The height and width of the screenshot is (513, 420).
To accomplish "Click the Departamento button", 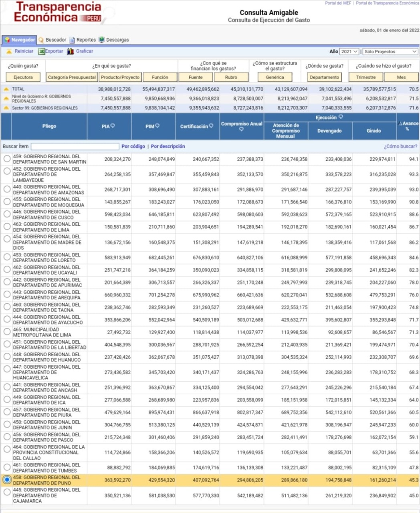I will click(324, 77).
